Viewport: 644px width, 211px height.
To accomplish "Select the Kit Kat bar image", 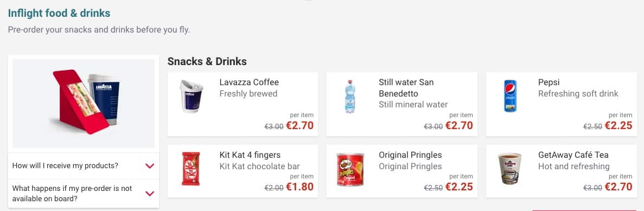I will 191,169.
